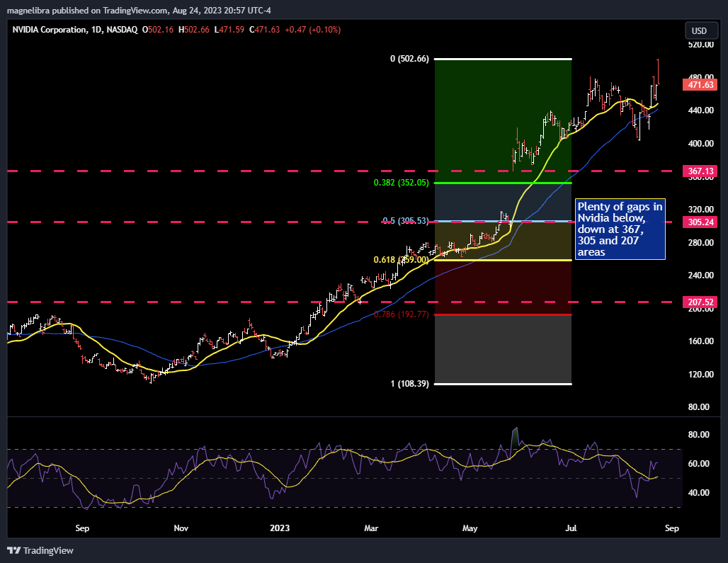
Task: Click the Fibonacci 0 (502.66) level label
Action: coord(409,59)
